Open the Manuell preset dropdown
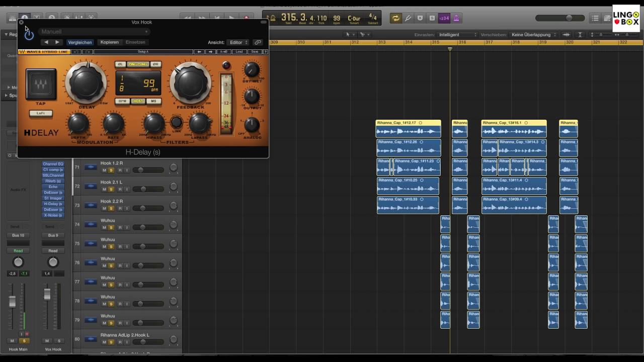This screenshot has width=644, height=362. click(x=94, y=32)
